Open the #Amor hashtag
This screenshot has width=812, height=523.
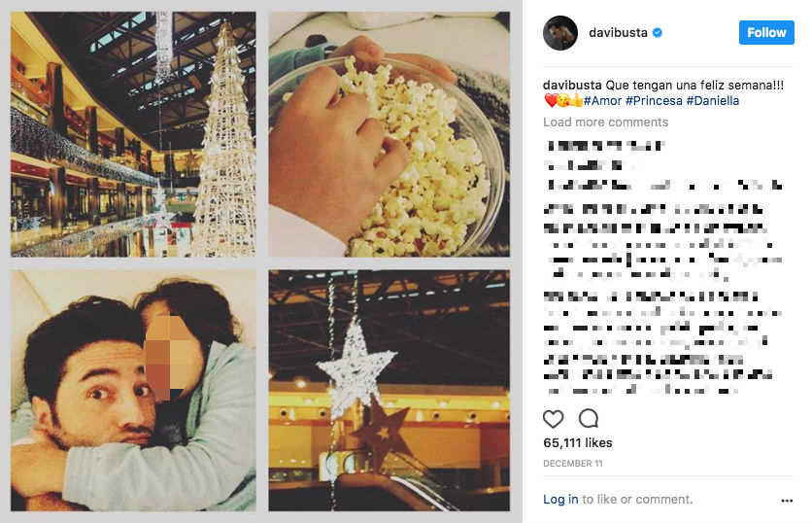coord(602,100)
